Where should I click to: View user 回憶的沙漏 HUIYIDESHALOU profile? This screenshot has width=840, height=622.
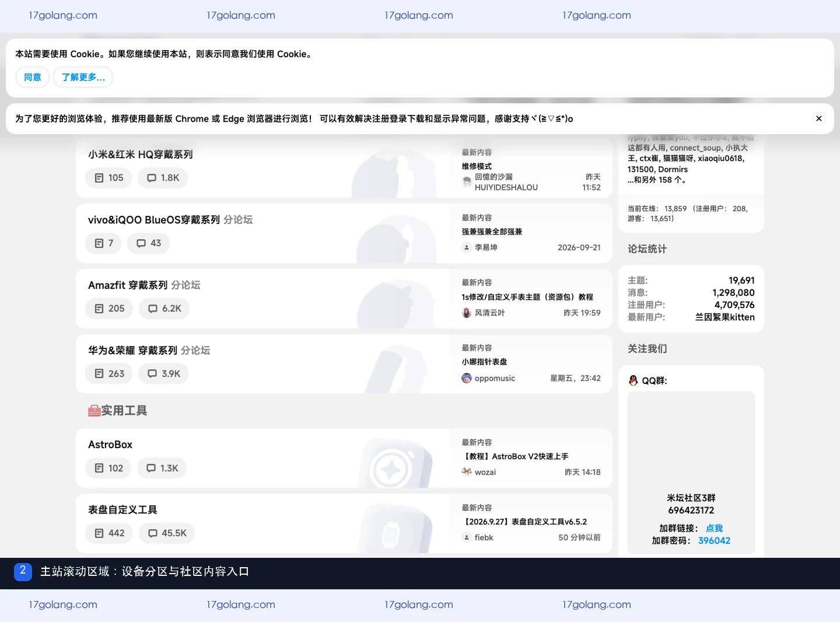tap(506, 182)
